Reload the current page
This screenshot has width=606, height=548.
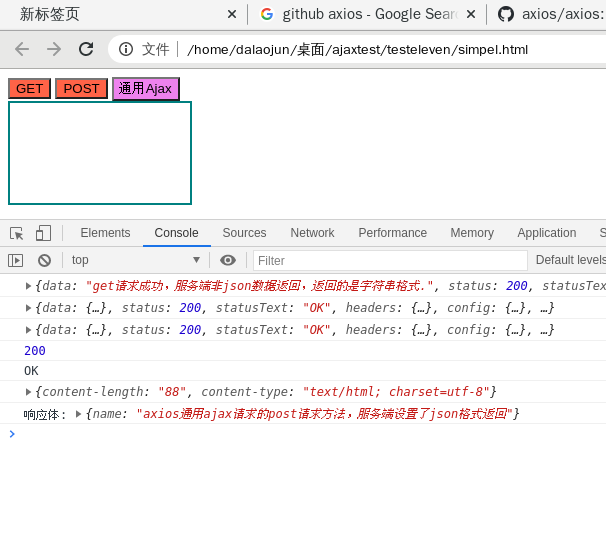coord(86,49)
